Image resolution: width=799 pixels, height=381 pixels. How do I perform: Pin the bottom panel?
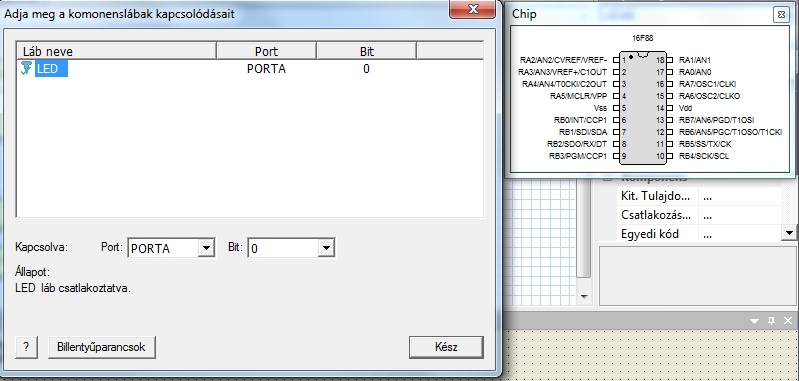tap(771, 320)
